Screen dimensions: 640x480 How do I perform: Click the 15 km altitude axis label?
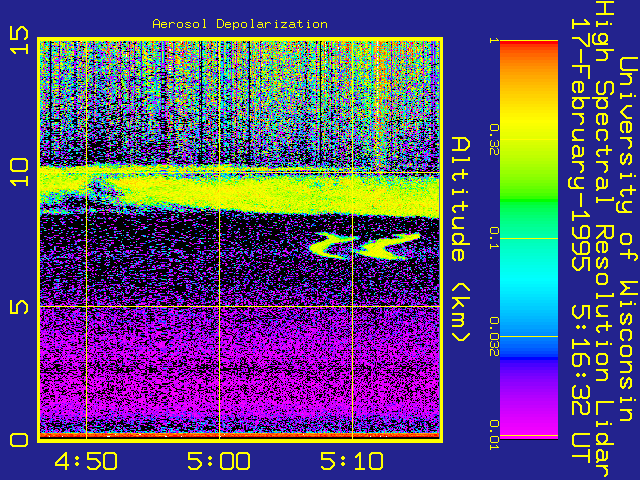coord(20,40)
